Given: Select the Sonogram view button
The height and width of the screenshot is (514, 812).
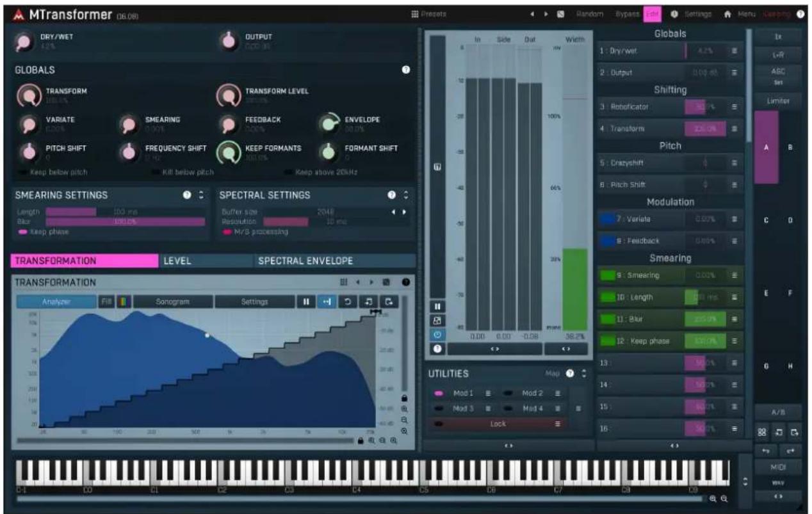Looking at the screenshot, I should (173, 301).
